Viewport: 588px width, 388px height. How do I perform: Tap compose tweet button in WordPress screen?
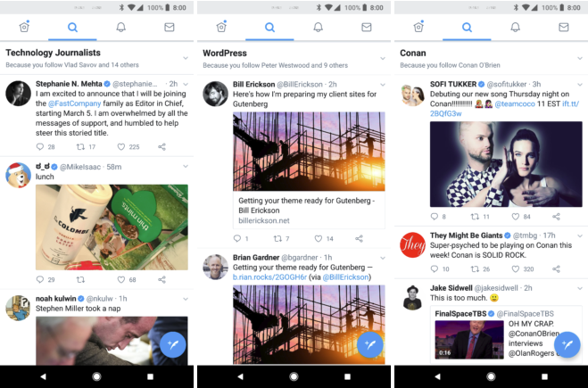point(370,344)
